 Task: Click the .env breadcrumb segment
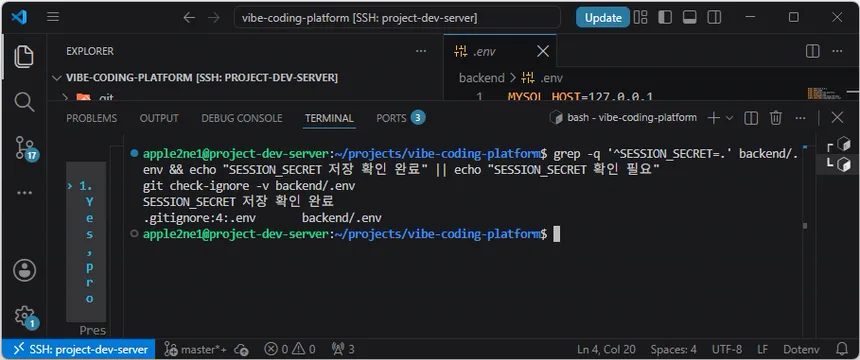point(542,78)
